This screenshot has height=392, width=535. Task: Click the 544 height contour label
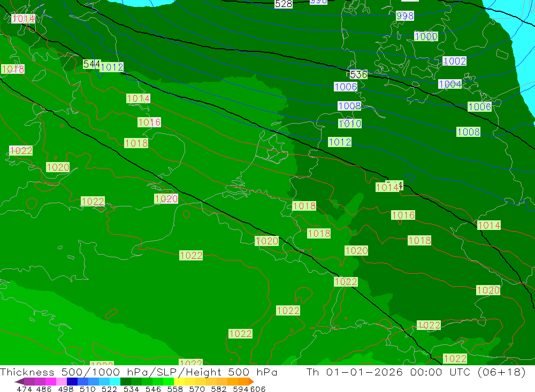tap(91, 64)
